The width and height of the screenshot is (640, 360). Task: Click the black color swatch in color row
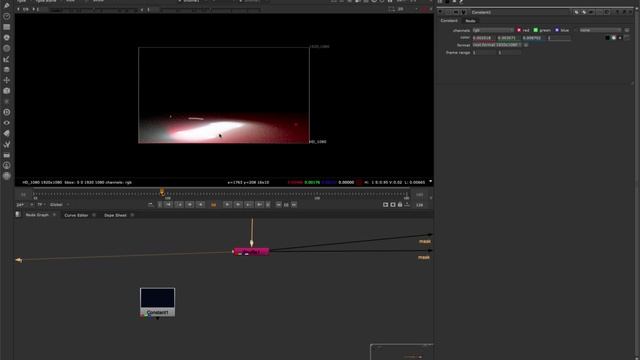(x=607, y=38)
